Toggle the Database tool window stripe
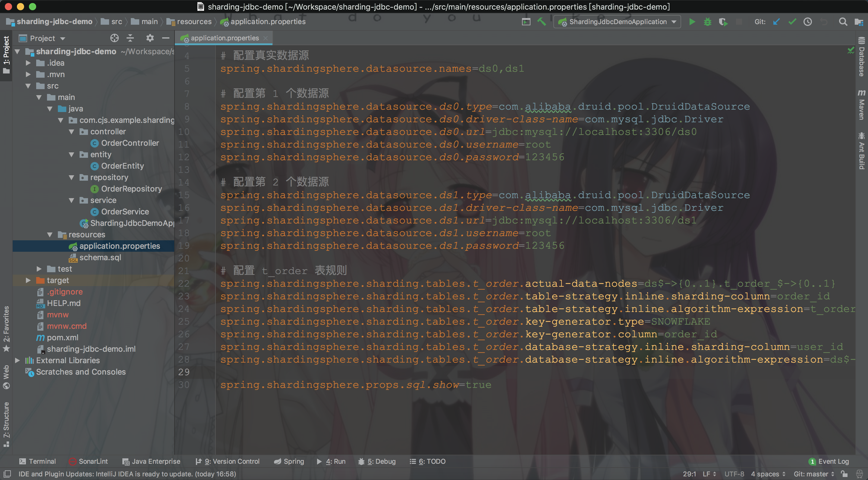This screenshot has width=868, height=480. [x=862, y=57]
